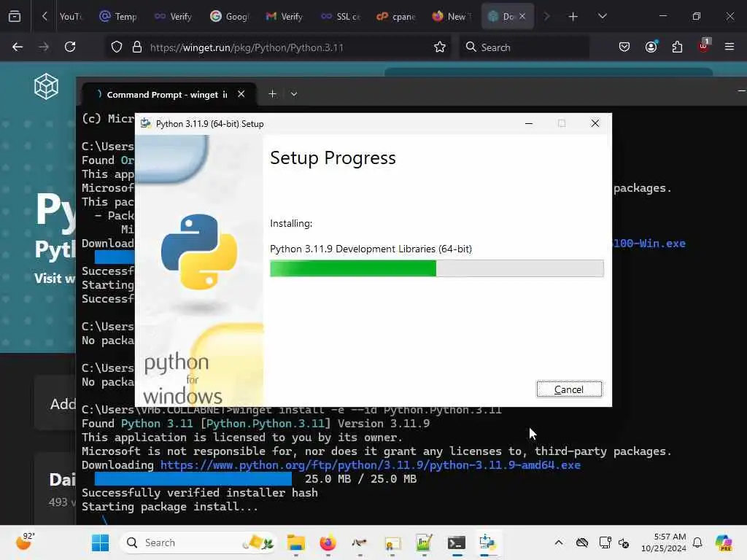Open the notifications bell icon
Image resolution: width=747 pixels, height=560 pixels.
[x=697, y=542]
